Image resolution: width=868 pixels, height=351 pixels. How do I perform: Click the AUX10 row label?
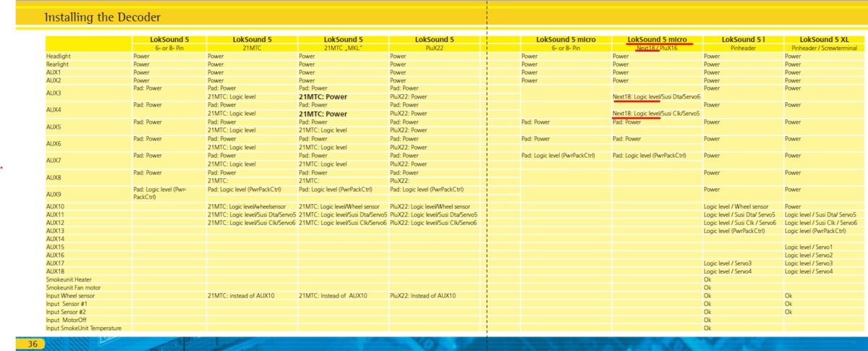click(56, 206)
